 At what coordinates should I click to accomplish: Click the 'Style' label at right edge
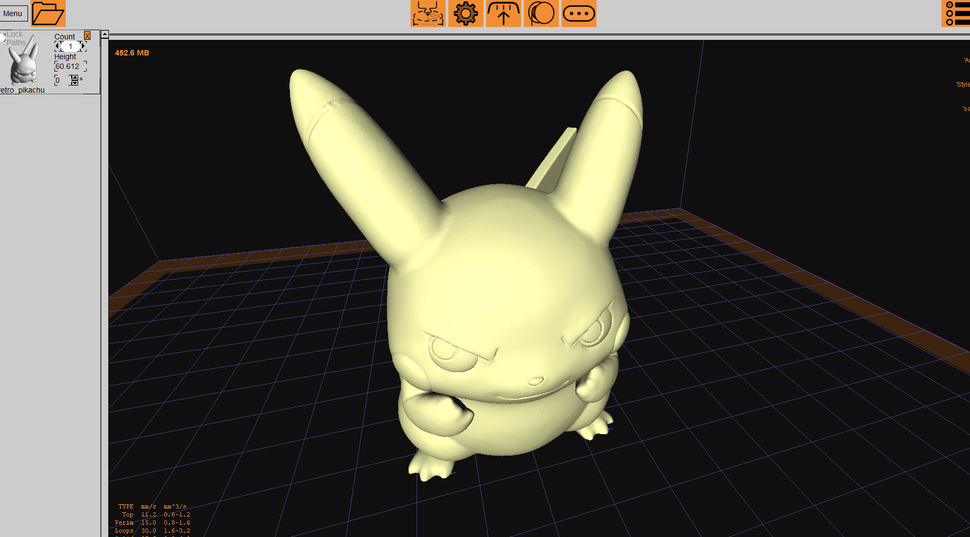click(963, 85)
